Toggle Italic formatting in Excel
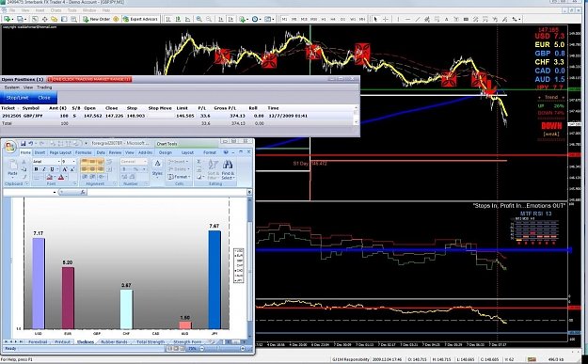The width and height of the screenshot is (588, 364). tap(44, 169)
